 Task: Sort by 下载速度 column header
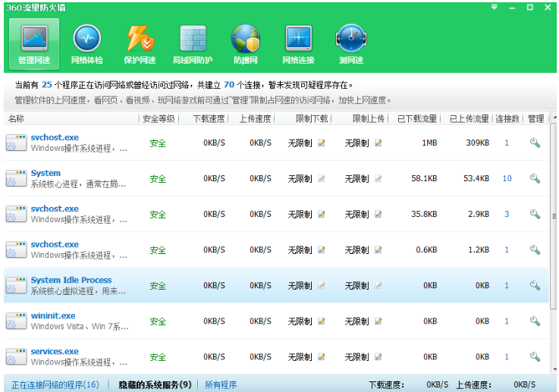coord(209,119)
